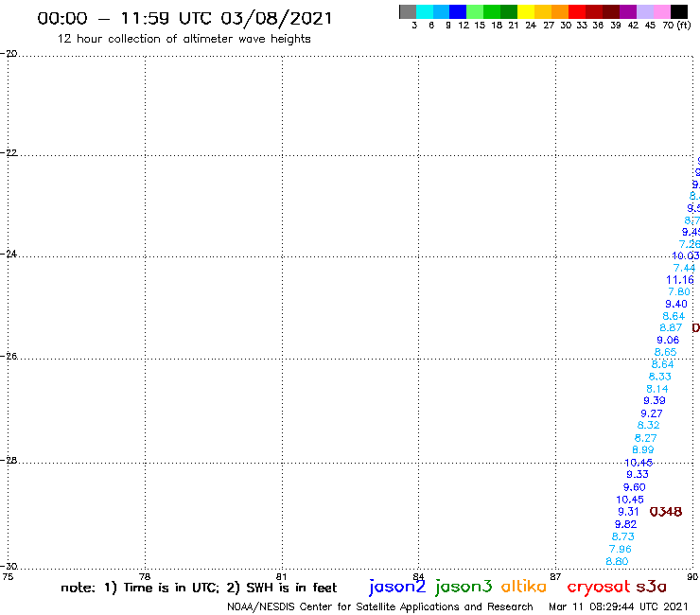
Task: Click the longitude axis label 84
Action: click(x=418, y=576)
